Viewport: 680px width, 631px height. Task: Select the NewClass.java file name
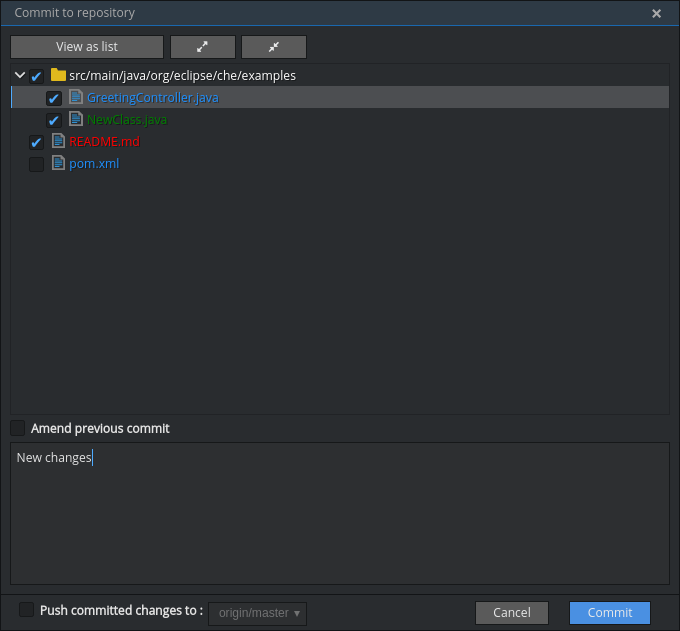point(127,120)
